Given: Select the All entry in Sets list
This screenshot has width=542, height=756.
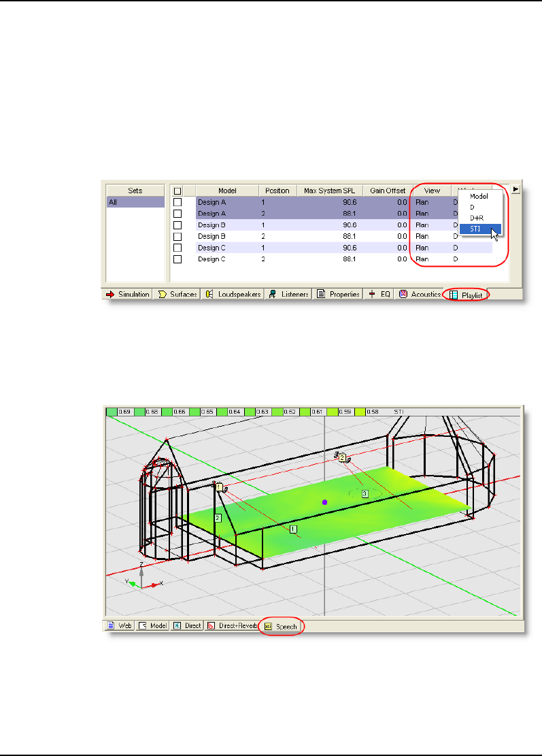Looking at the screenshot, I should click(x=135, y=202).
